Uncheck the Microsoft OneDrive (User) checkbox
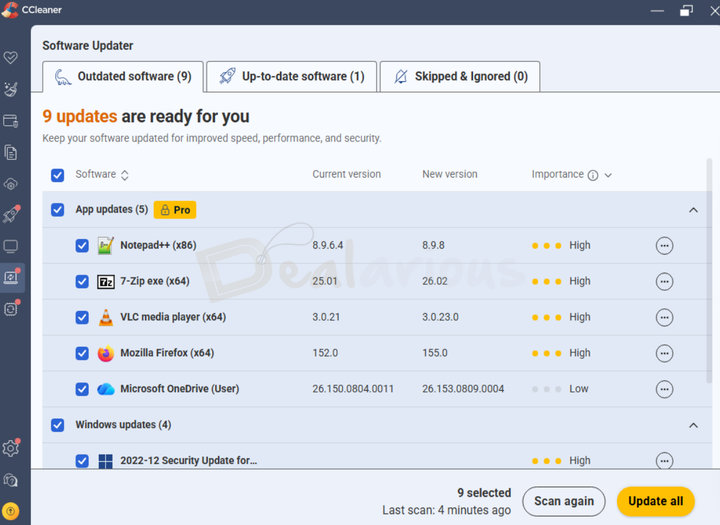Image resolution: width=720 pixels, height=525 pixels. 82,389
